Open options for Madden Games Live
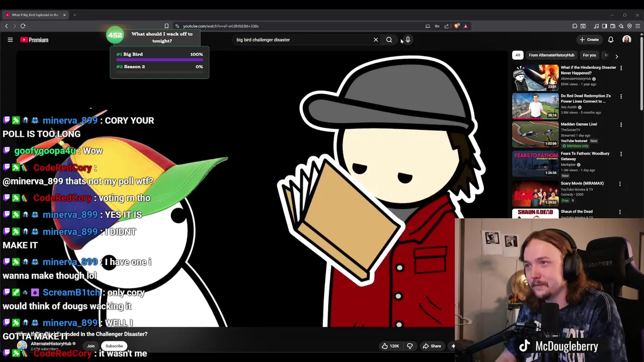 pyautogui.click(x=621, y=125)
